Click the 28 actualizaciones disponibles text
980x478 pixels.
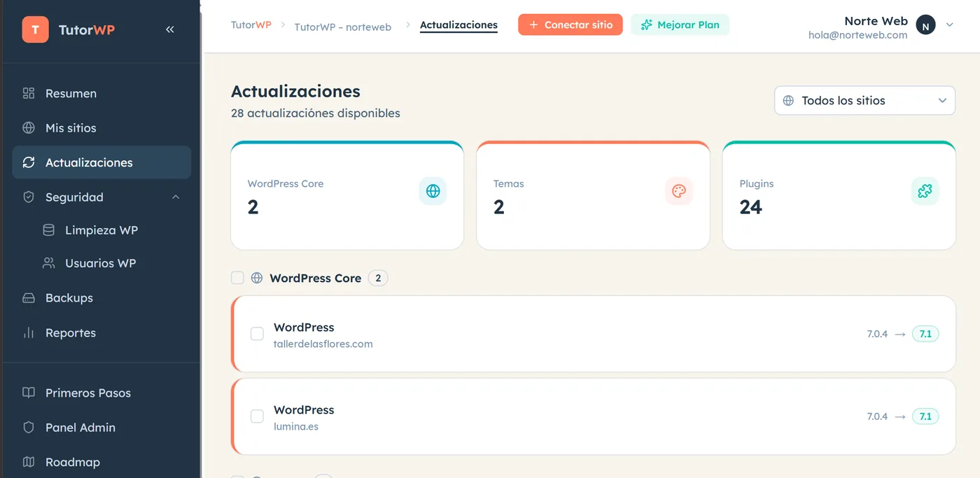pos(316,113)
